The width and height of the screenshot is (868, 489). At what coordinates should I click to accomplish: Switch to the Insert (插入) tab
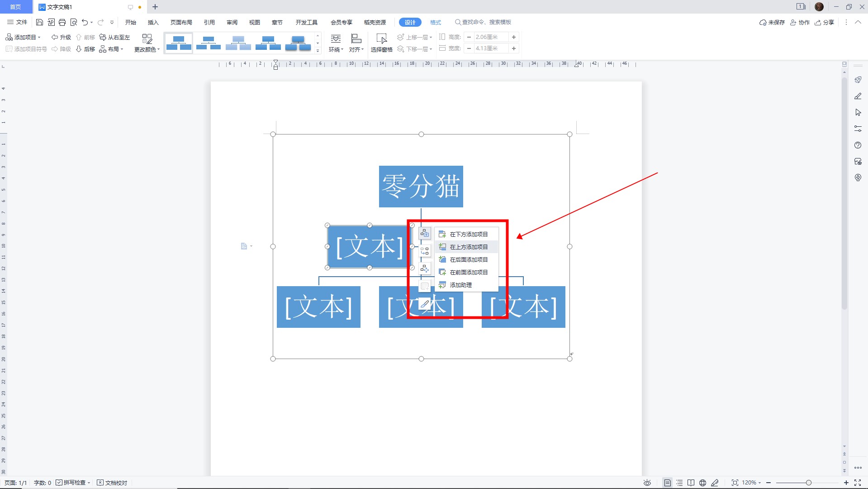coord(153,22)
